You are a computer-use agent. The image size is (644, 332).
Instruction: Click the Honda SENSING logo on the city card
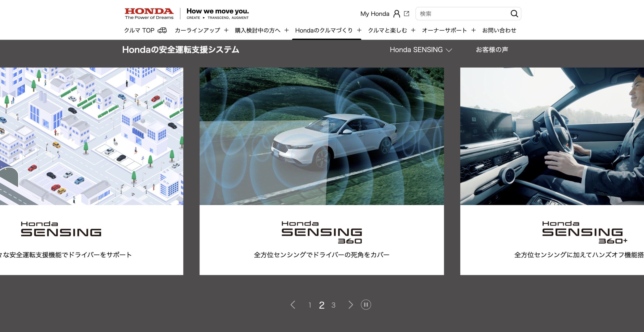point(61,229)
